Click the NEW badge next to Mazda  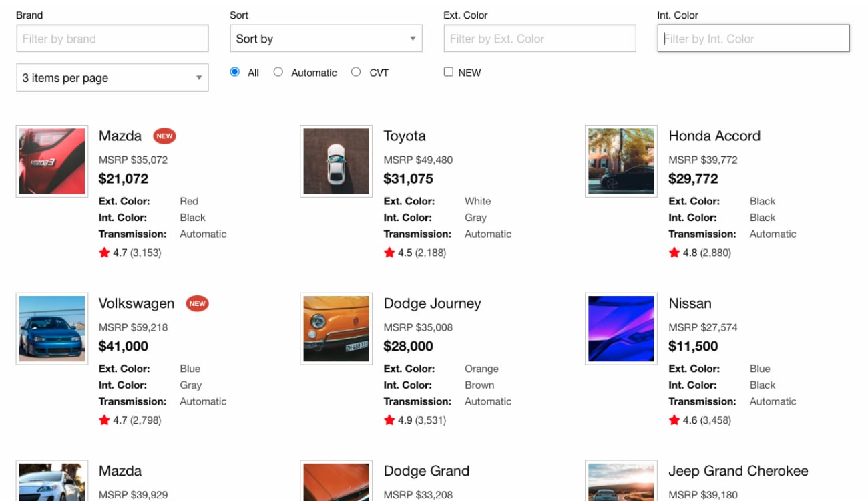164,136
